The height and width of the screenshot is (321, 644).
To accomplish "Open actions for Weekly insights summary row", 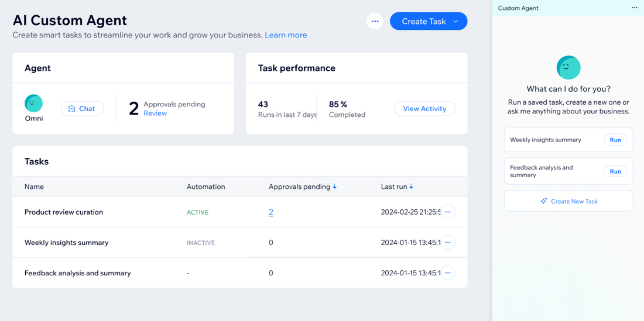I will (448, 243).
